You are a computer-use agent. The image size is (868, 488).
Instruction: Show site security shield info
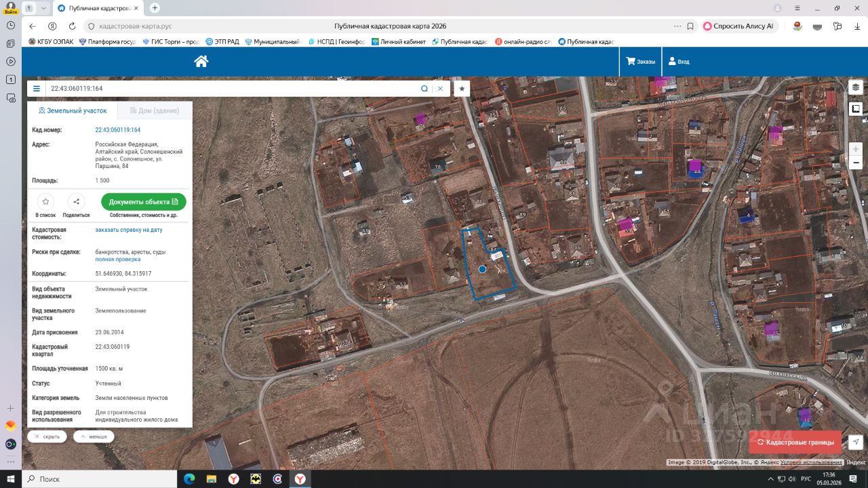pyautogui.click(x=92, y=26)
